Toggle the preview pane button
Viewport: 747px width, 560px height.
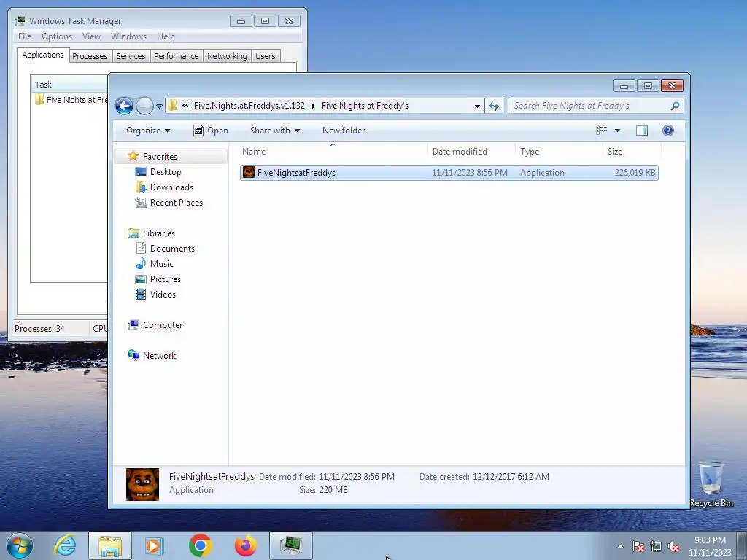tap(642, 131)
